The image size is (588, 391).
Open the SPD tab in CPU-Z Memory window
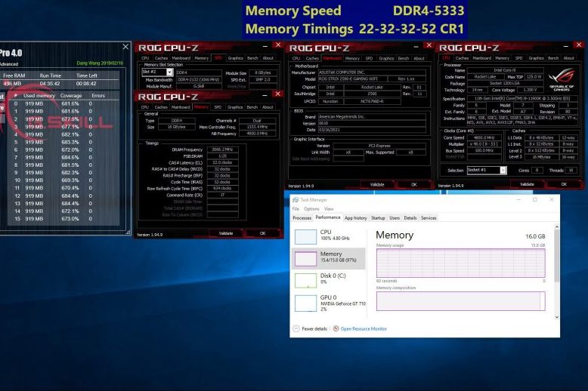[218, 107]
